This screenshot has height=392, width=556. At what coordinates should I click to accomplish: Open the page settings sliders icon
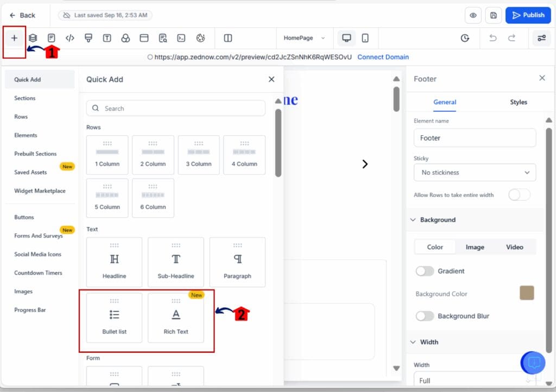(x=541, y=38)
